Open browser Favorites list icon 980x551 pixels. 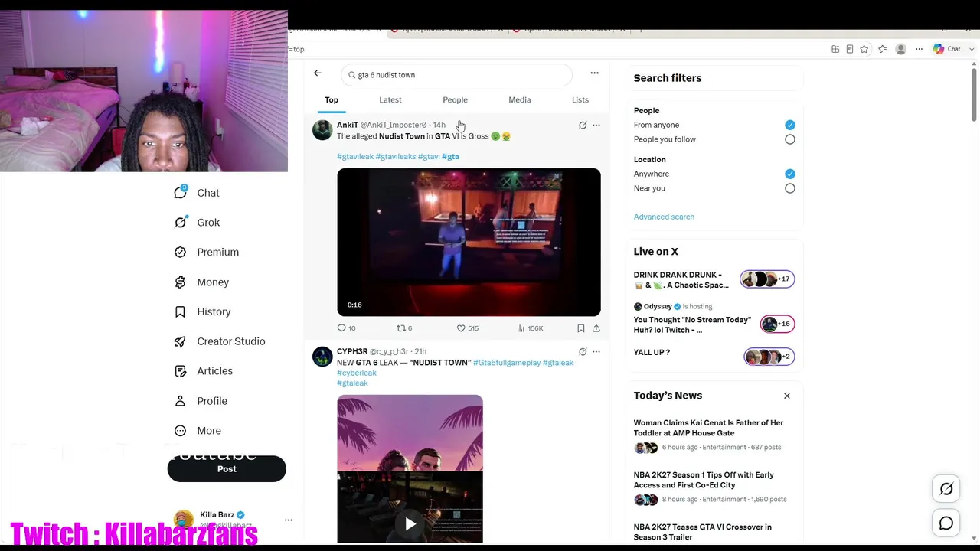(883, 49)
